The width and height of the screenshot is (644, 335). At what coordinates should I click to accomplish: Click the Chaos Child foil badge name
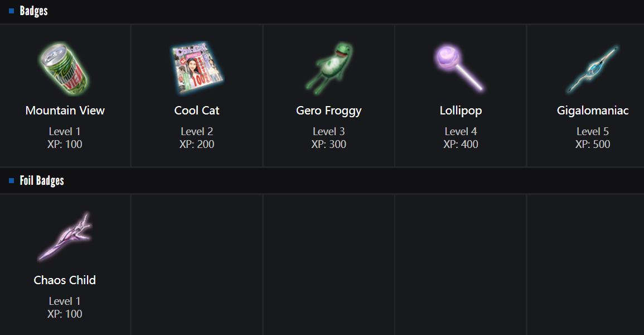point(65,280)
